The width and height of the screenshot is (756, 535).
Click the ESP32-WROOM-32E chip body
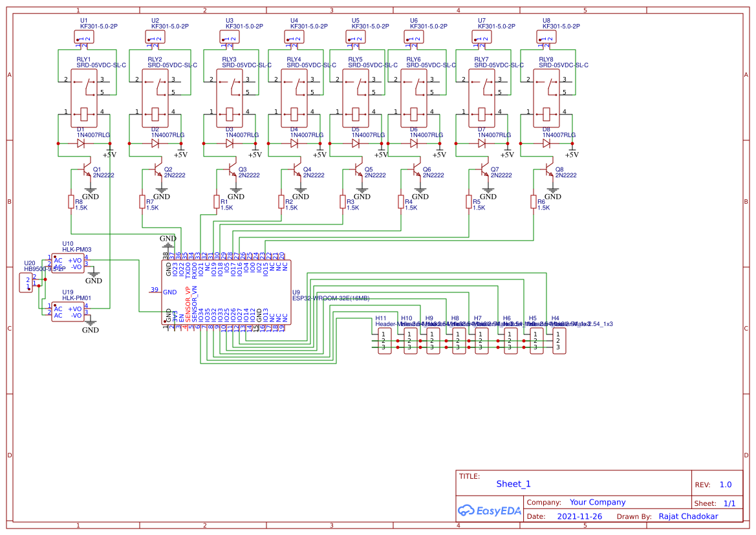coord(226,292)
